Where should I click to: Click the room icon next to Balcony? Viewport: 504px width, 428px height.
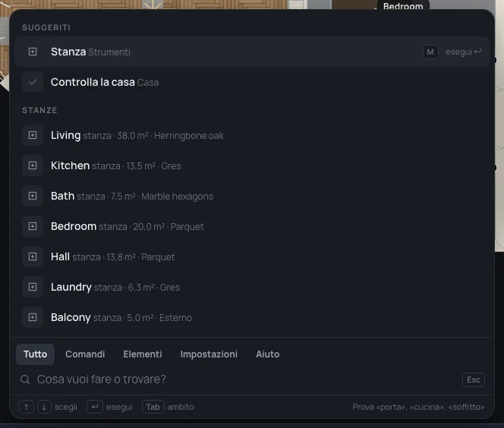33,317
